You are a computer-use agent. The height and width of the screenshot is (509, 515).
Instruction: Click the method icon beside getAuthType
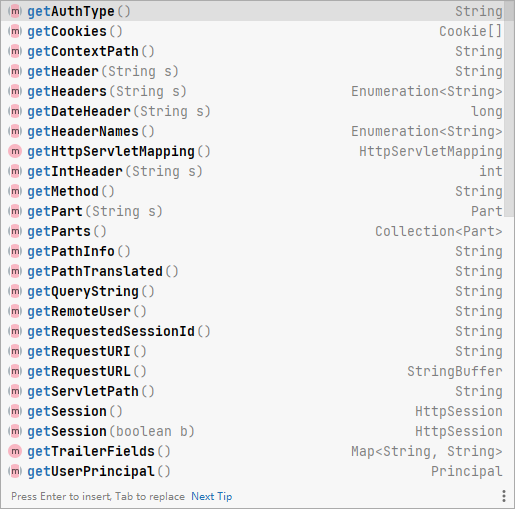pyautogui.click(x=15, y=11)
